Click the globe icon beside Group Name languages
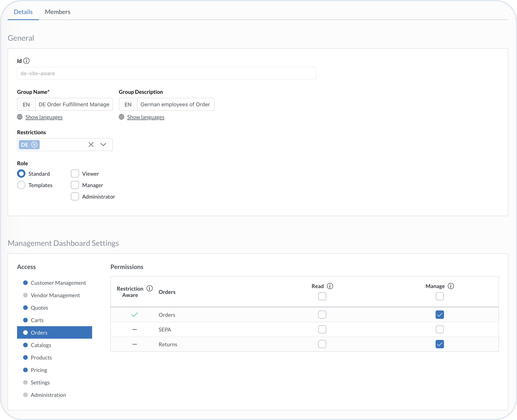The width and height of the screenshot is (517, 420). tap(20, 117)
